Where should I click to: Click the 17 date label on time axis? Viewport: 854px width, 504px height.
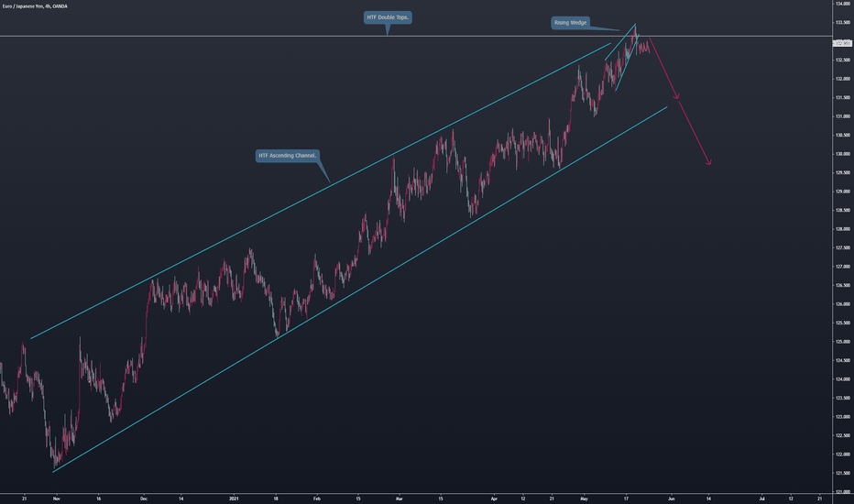(x=627, y=499)
